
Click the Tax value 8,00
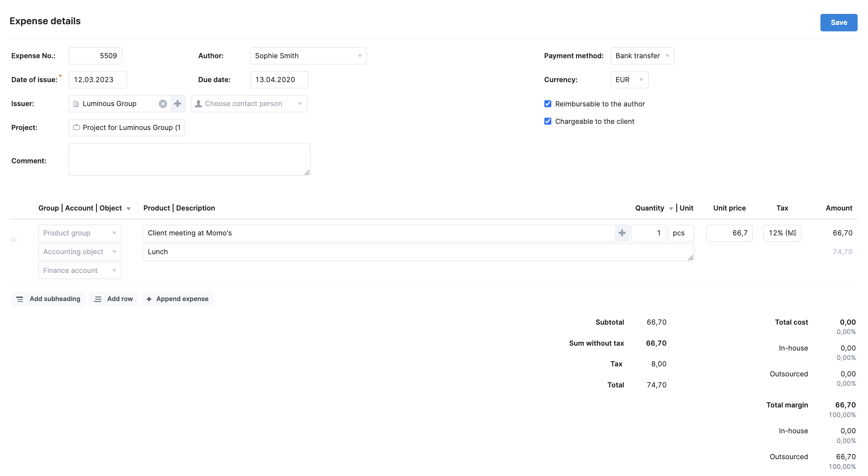pos(658,364)
